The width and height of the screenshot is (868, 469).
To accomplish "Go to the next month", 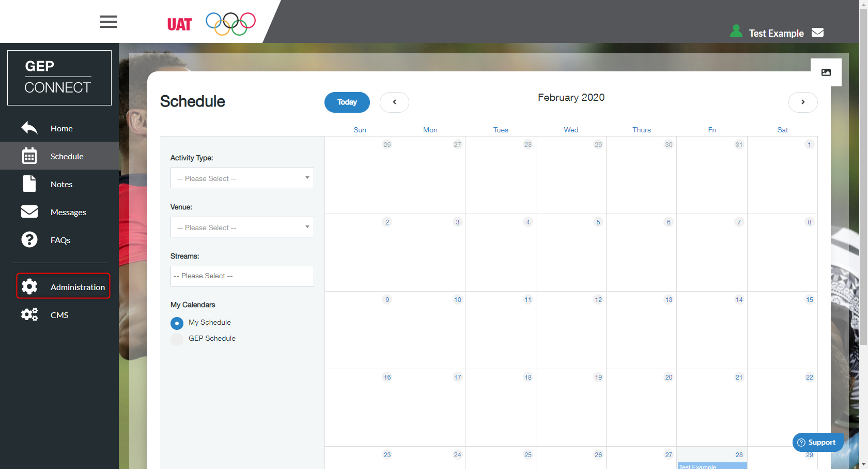I will 803,102.
